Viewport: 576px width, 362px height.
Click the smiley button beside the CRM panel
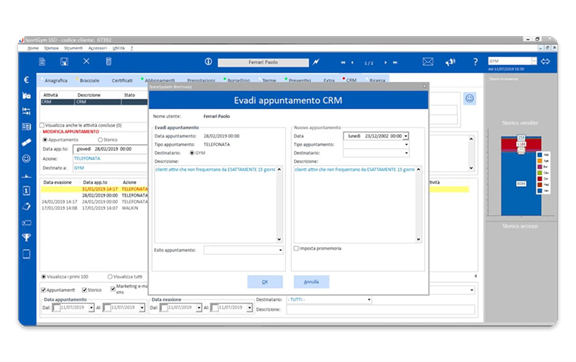point(469,98)
